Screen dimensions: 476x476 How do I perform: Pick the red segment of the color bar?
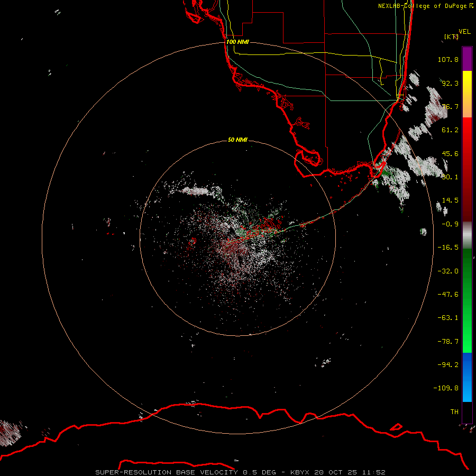pyautogui.click(x=467, y=169)
